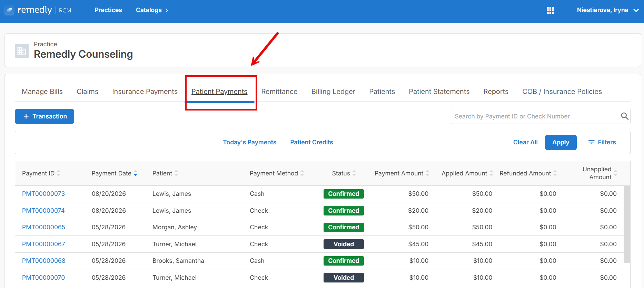Screen dimensions: 644x288
Task: Click the Apply button
Action: (561, 142)
